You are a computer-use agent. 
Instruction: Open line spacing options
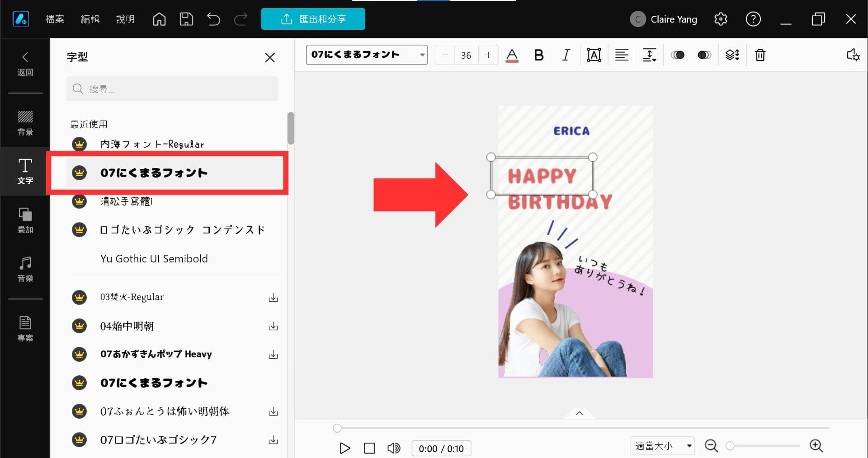[649, 55]
